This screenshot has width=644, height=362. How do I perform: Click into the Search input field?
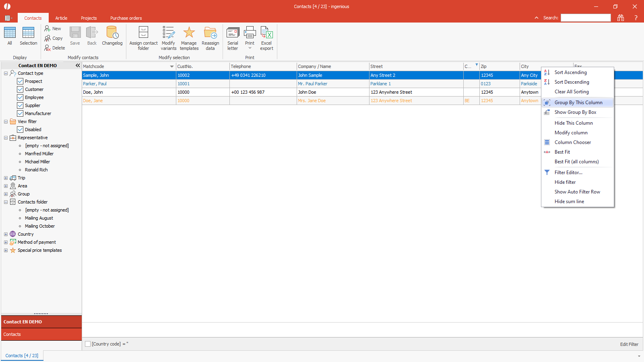pyautogui.click(x=586, y=18)
